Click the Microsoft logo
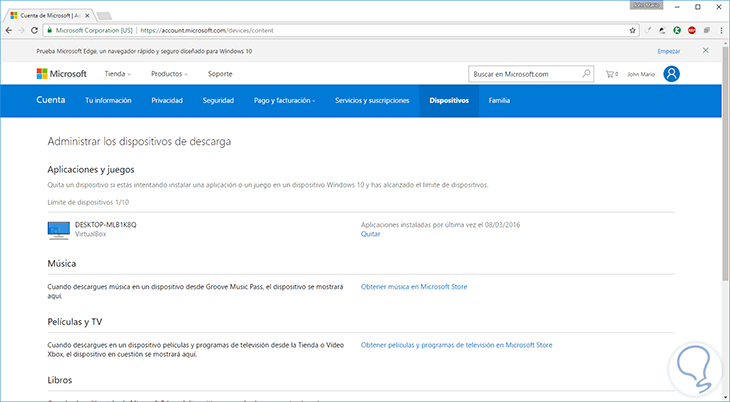Image resolution: width=730 pixels, height=402 pixels. 61,74
